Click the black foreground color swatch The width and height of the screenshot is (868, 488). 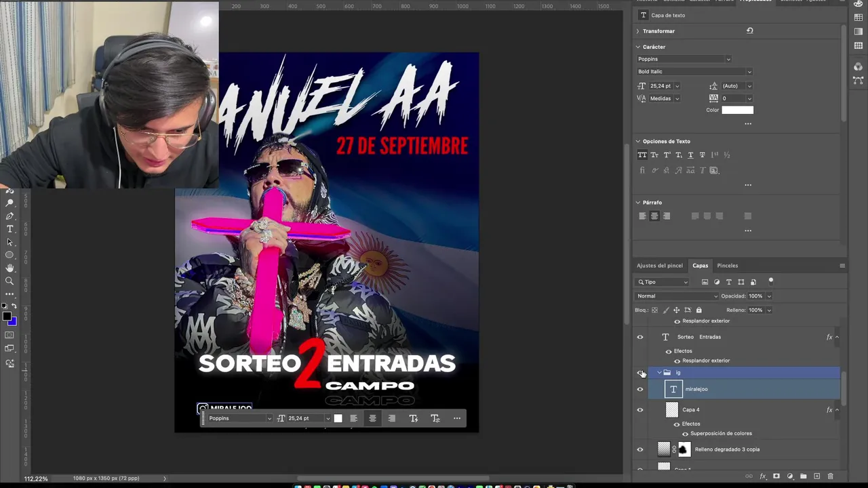click(x=7, y=316)
